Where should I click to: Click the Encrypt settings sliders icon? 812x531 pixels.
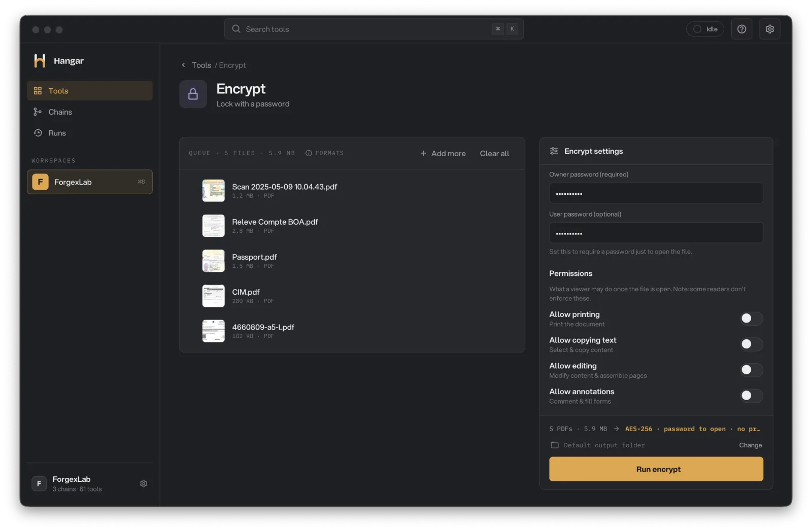coord(554,151)
